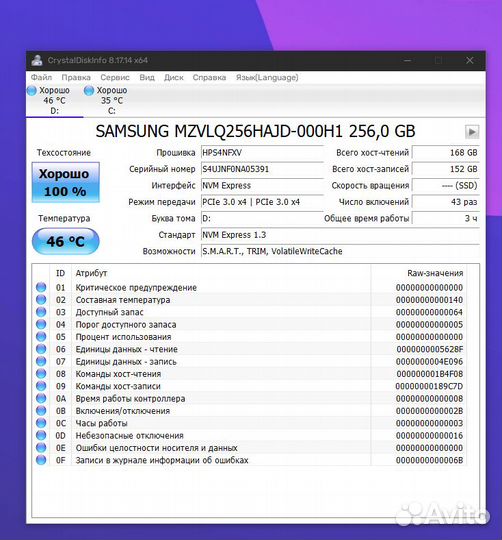Select the Команды хост-чтения row

(x=249, y=374)
